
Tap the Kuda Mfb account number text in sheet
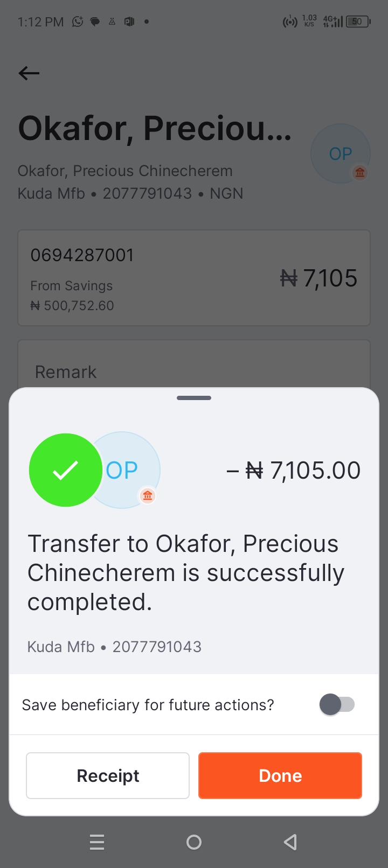(114, 647)
